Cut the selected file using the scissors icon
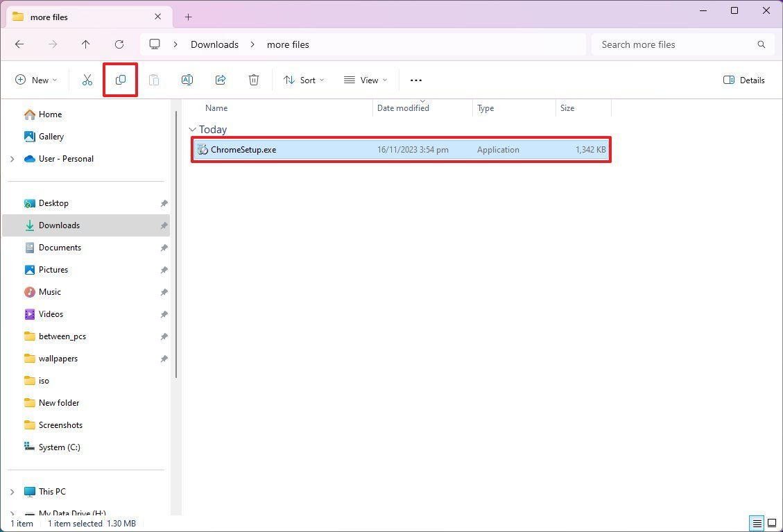Viewport: 783px width, 532px height. (87, 80)
